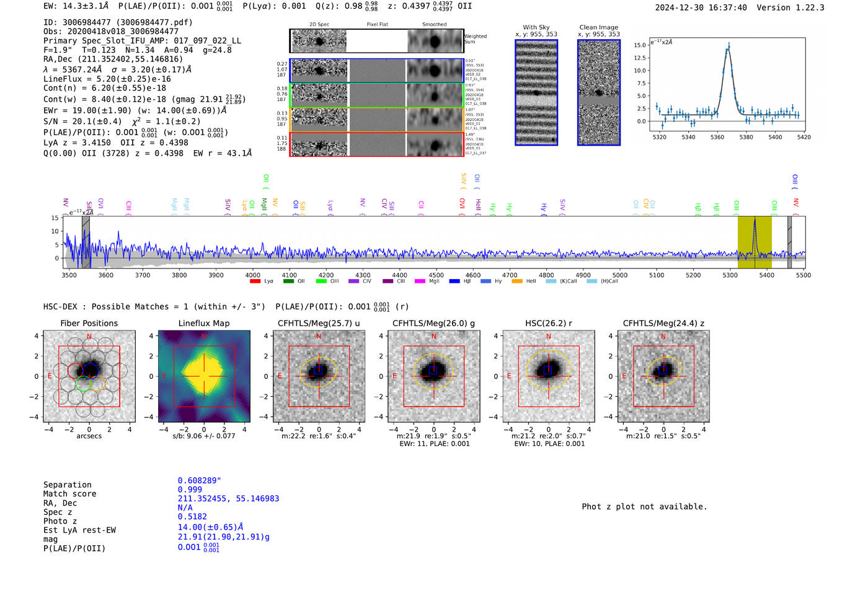The image size is (868, 591).
Task: Open the Fiber Positions image panel
Action: (89, 376)
